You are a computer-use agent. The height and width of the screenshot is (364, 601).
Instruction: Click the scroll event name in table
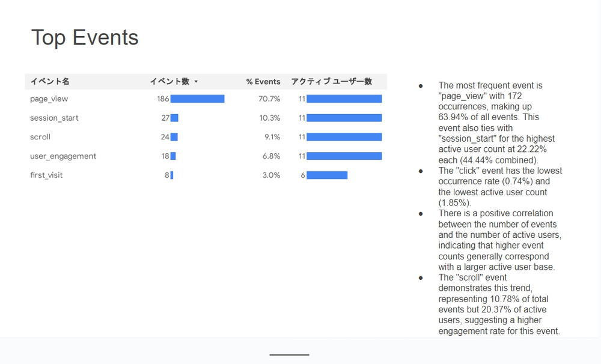(x=40, y=137)
